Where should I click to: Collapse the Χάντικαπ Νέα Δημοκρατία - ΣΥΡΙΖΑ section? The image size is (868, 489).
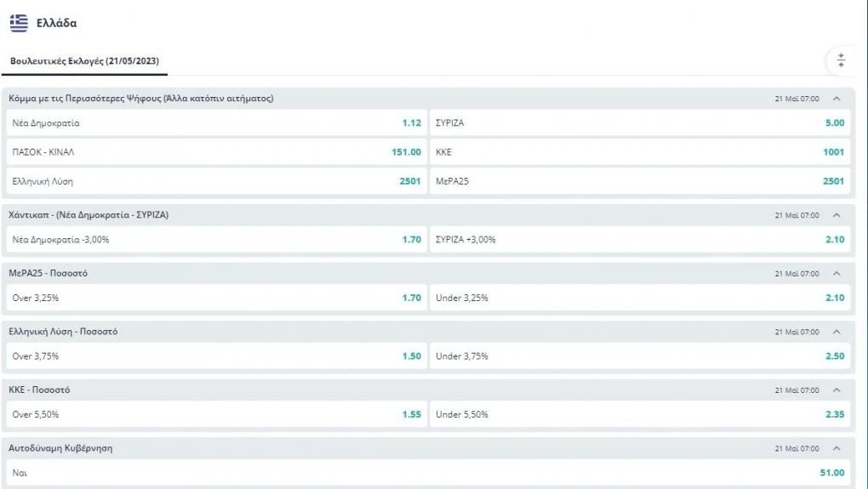837,215
